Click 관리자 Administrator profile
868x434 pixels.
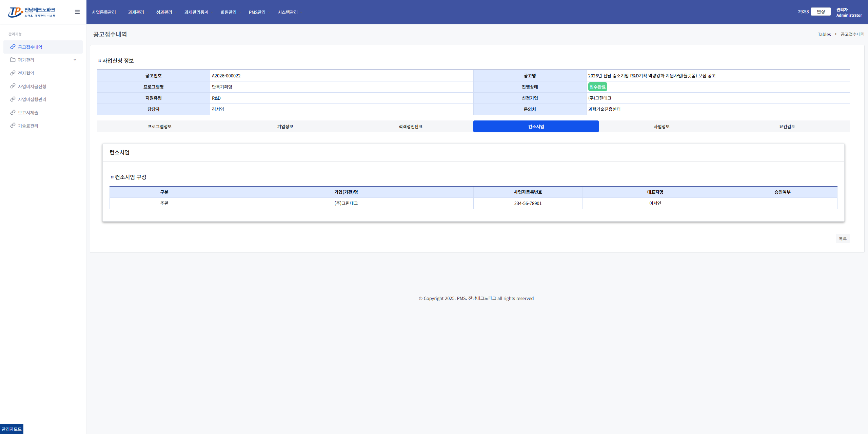tap(849, 12)
